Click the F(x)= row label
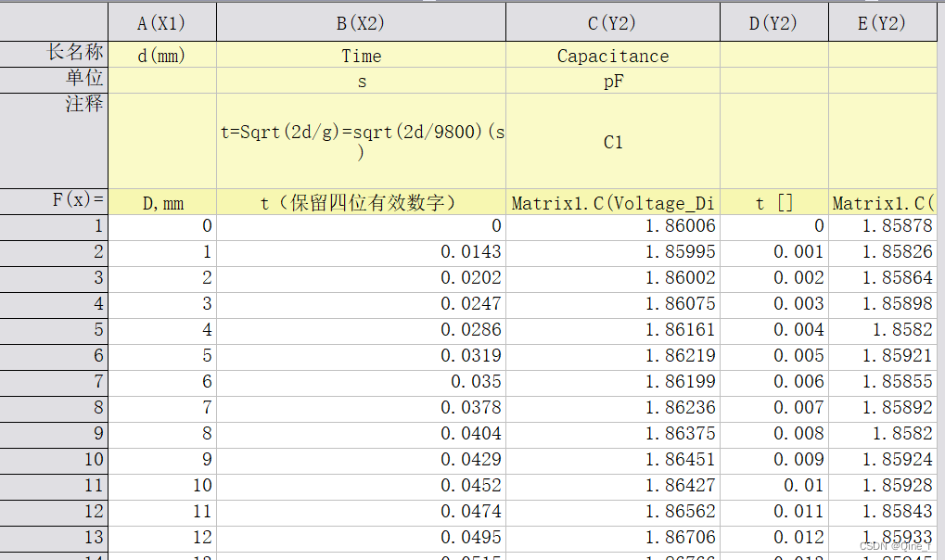The height and width of the screenshot is (560, 945). click(54, 202)
